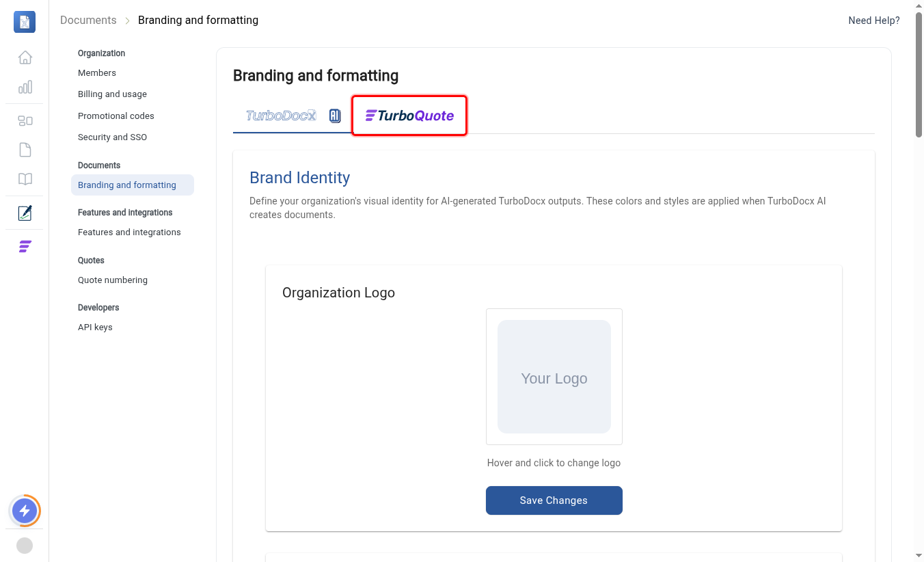Go to Promotional codes
The width and height of the screenshot is (924, 562).
[x=116, y=116]
